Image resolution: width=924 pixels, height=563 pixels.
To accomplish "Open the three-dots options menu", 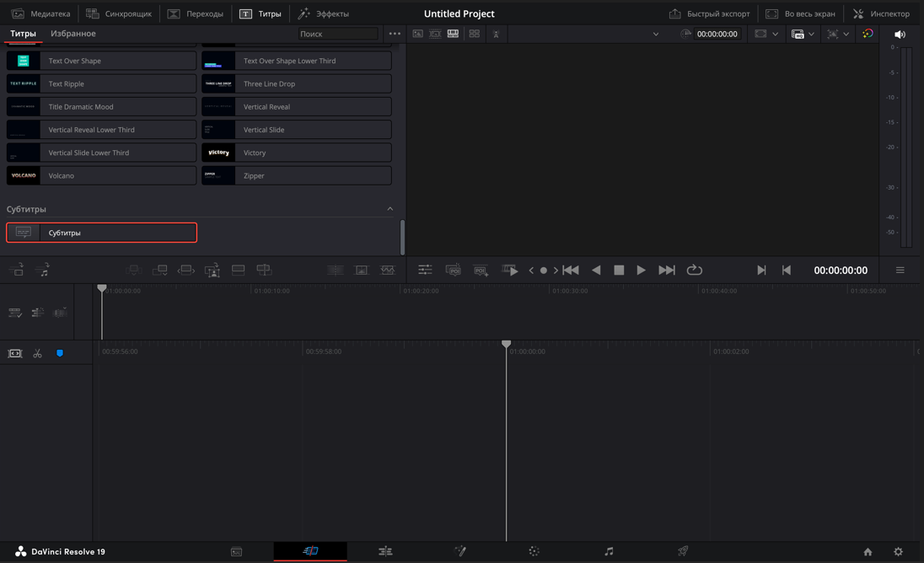I will pyautogui.click(x=395, y=34).
